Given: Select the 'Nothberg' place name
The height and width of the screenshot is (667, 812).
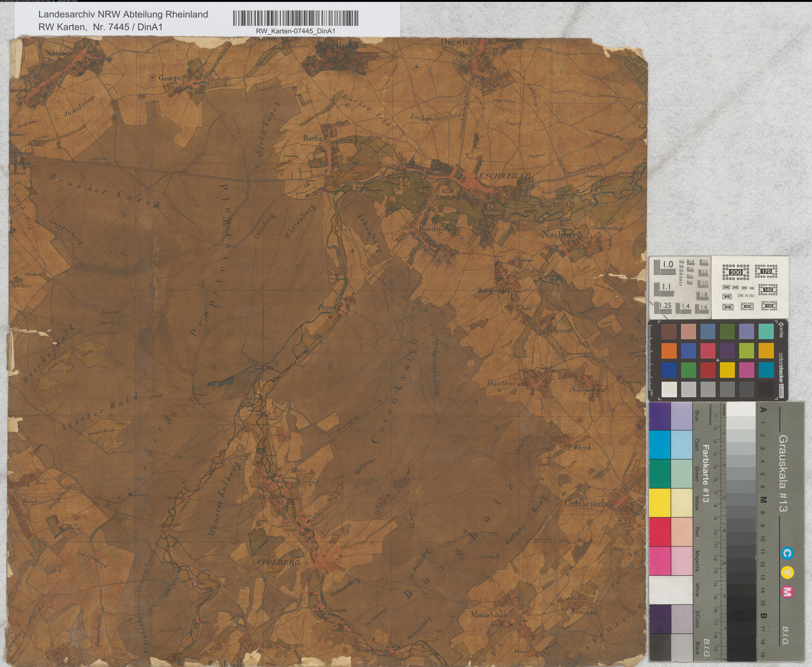Looking at the screenshot, I should point(562,235).
